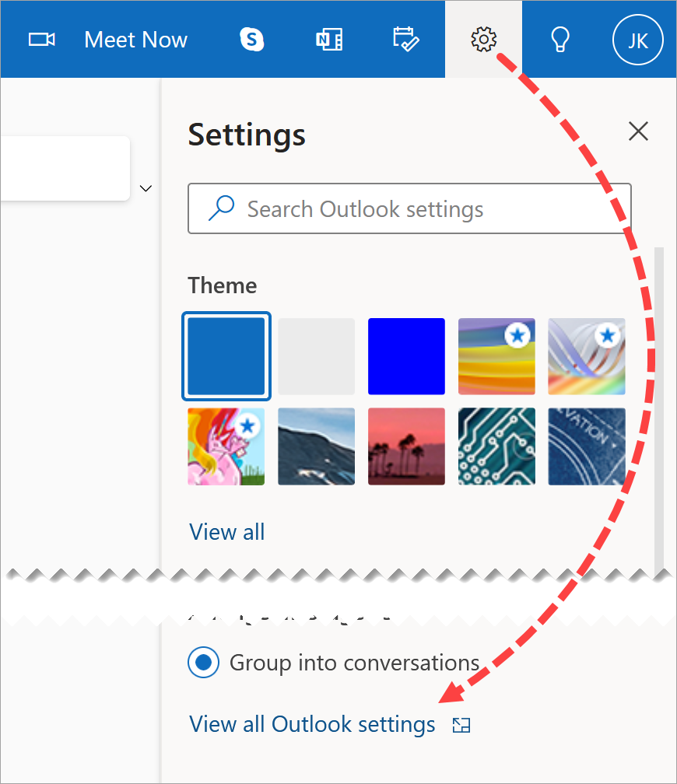Select the light gray theme swatch
The height and width of the screenshot is (784, 677).
click(x=316, y=356)
